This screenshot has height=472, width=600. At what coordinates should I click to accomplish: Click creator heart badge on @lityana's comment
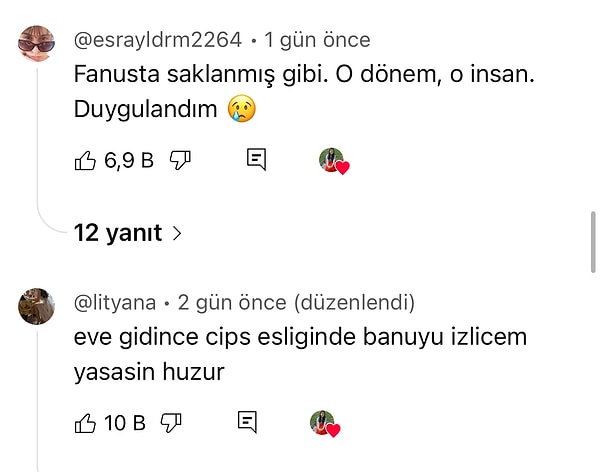click(x=326, y=423)
